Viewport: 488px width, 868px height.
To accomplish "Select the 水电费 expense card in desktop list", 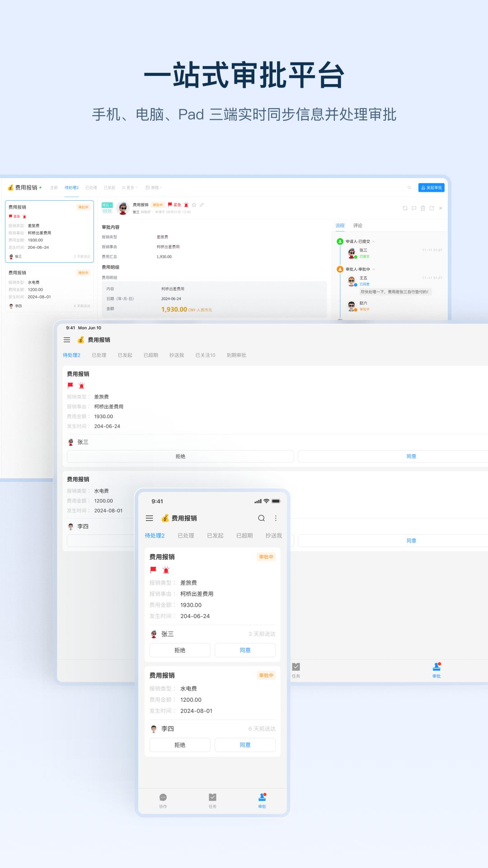I will point(49,289).
